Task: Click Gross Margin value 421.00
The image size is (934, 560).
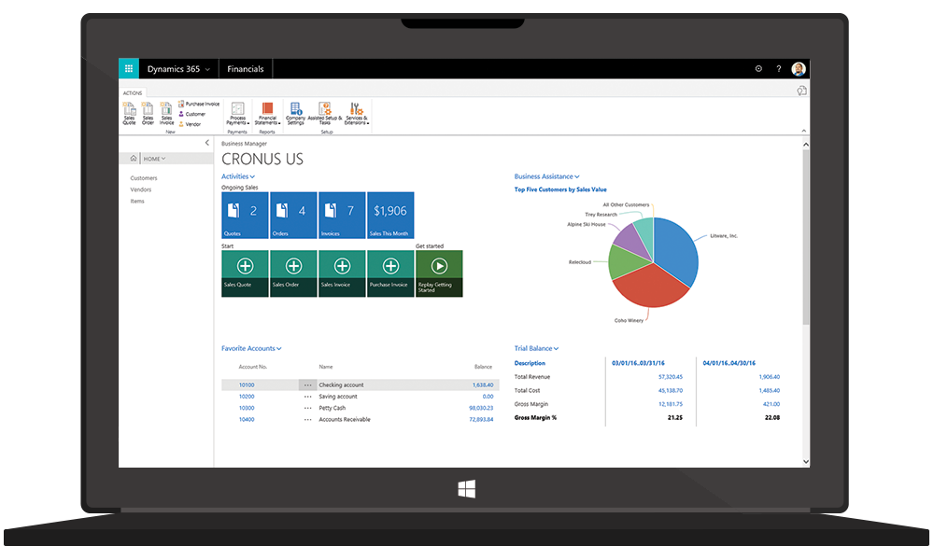Action: coord(771,404)
